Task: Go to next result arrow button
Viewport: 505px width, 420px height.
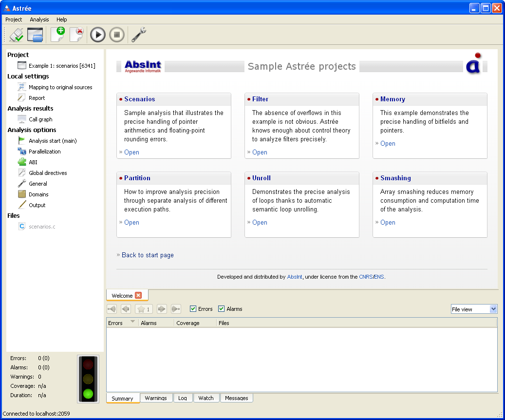Action: pyautogui.click(x=162, y=309)
